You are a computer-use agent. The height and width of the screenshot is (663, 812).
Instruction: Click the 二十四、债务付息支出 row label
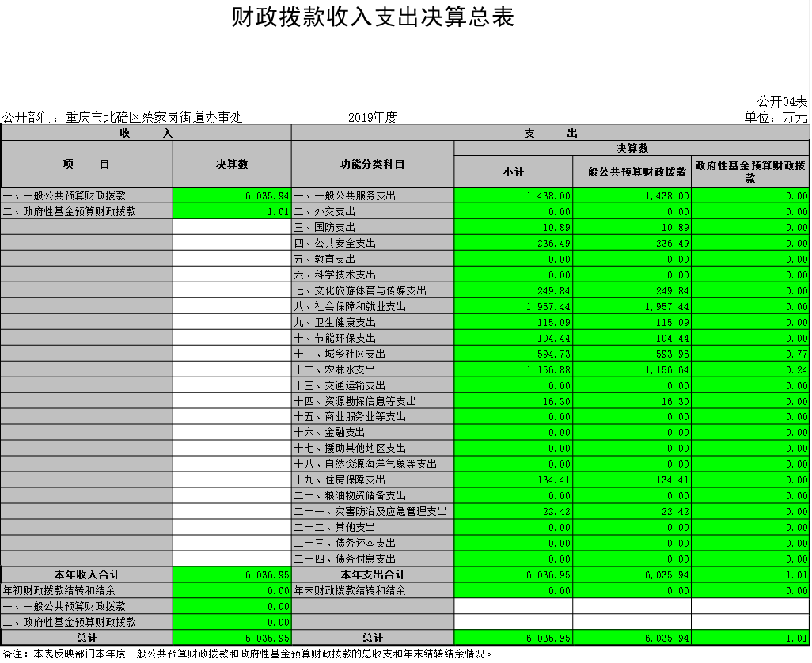coord(345,559)
